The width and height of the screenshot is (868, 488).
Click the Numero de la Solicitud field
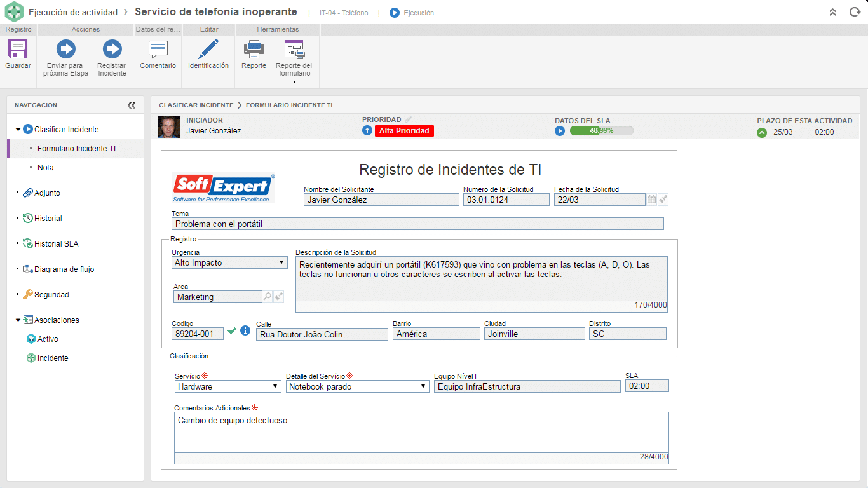point(506,200)
